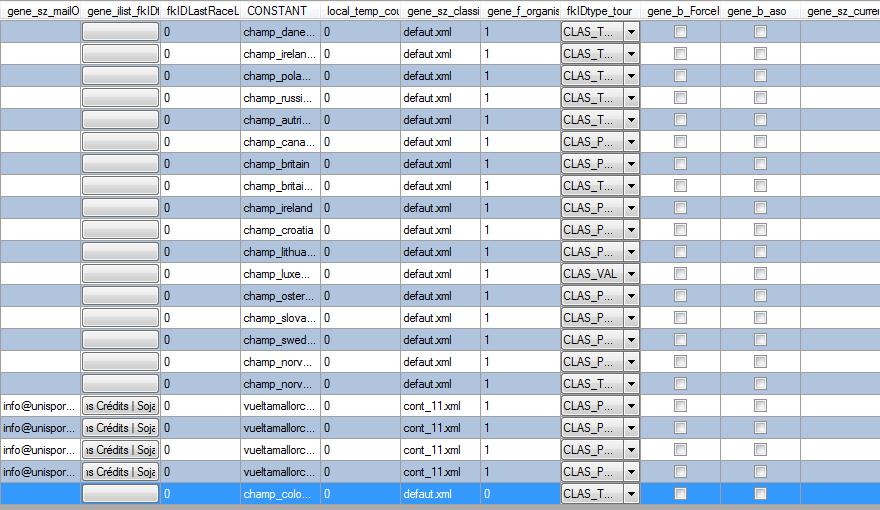Viewport: 880px width, 510px height.
Task: Tick gene_b_Forcel checkbox in champ_croatia row
Action: tap(680, 230)
